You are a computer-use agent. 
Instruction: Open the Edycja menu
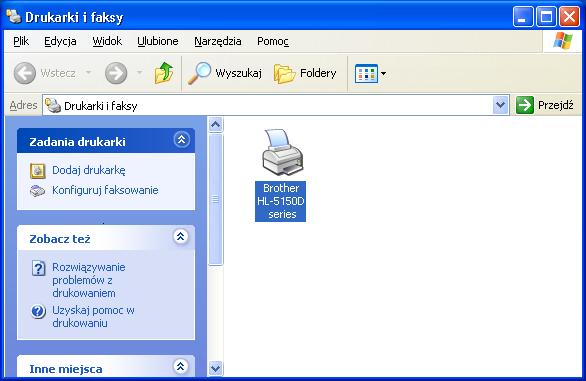[x=60, y=41]
